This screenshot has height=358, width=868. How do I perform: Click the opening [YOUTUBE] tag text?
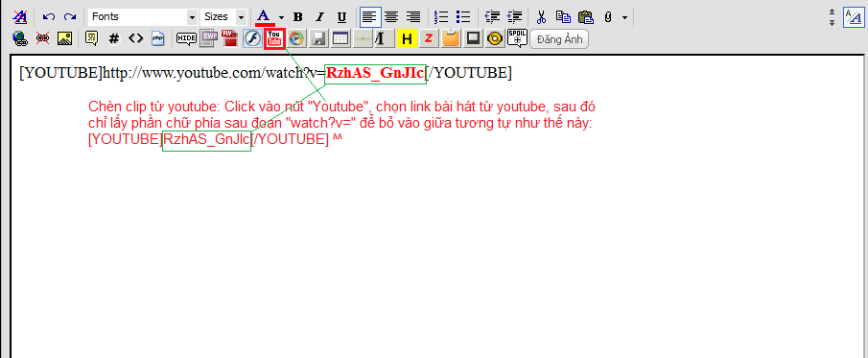pos(61,73)
